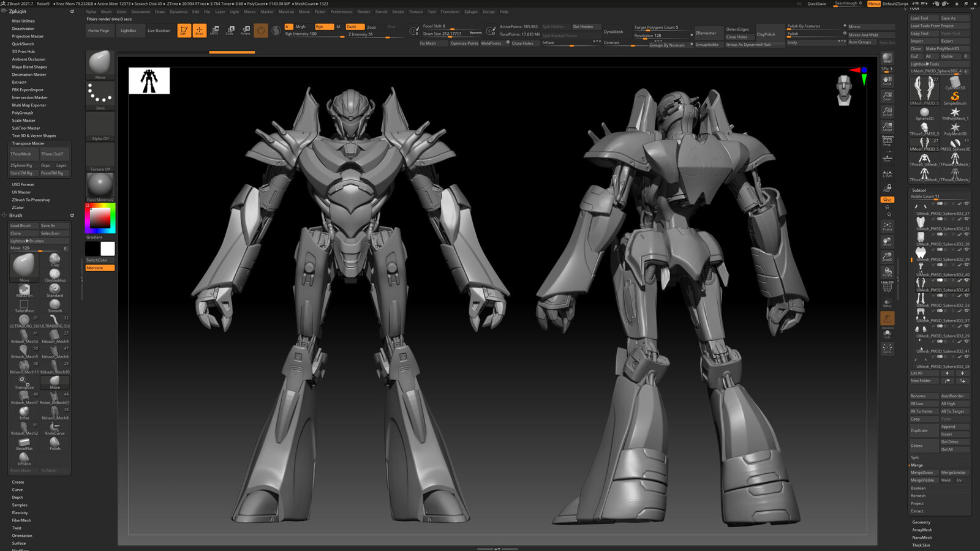Select the Clay brush
This screenshot has height=551, width=980.
[x=55, y=260]
